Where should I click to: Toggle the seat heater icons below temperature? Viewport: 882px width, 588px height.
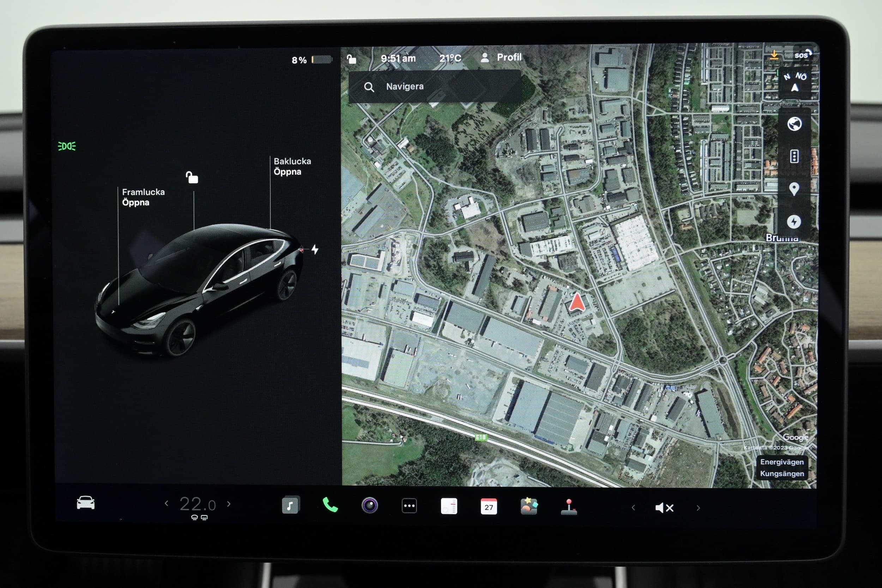pos(199,518)
